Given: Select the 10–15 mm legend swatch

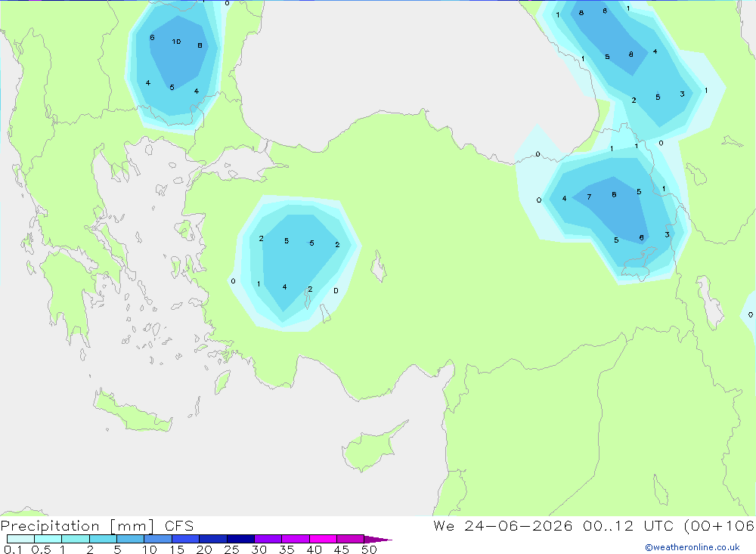Looking at the screenshot, I should (x=158, y=539).
